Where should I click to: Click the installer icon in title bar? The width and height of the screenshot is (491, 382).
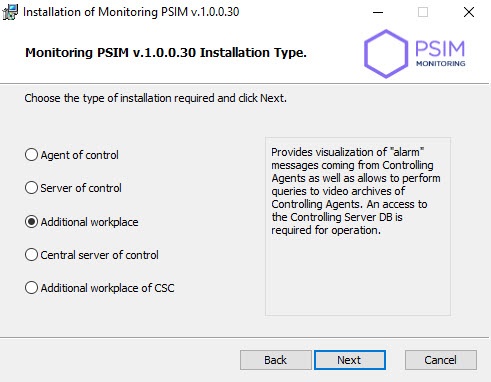coord(10,12)
